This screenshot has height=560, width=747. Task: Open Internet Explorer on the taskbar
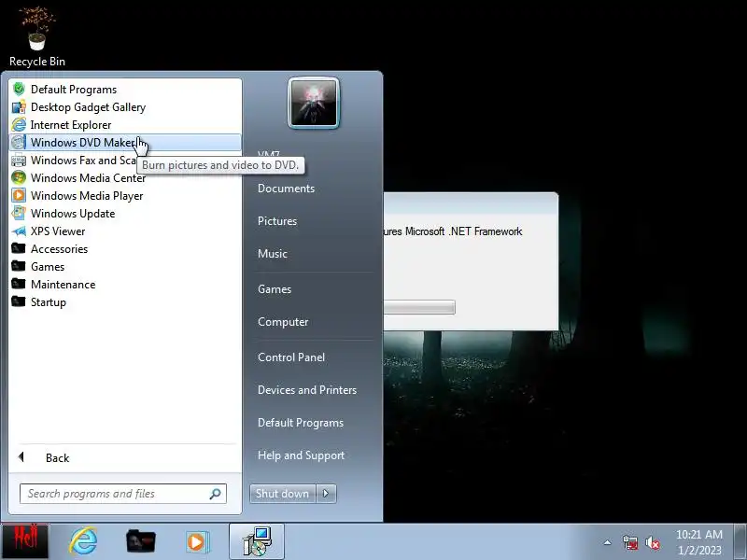click(83, 541)
